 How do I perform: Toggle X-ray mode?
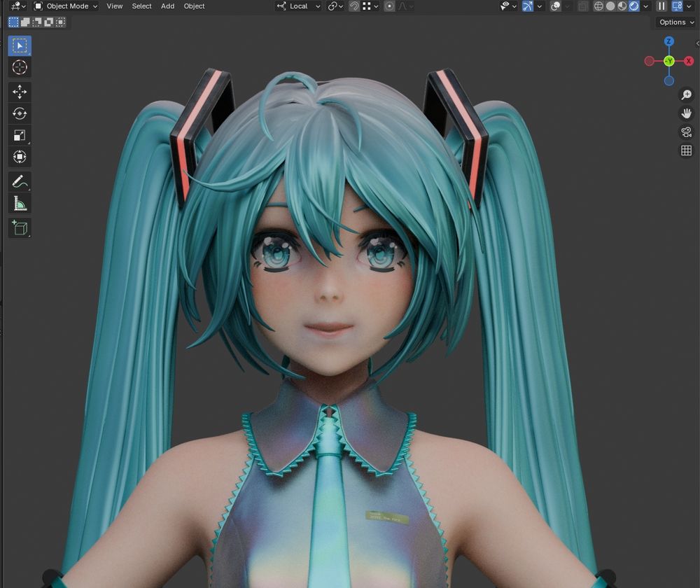[582, 6]
